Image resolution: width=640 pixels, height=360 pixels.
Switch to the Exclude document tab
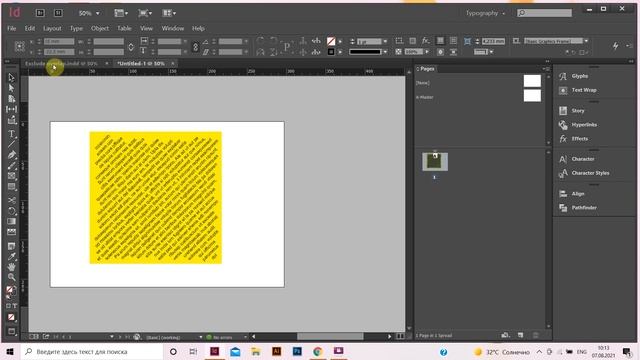[61, 64]
